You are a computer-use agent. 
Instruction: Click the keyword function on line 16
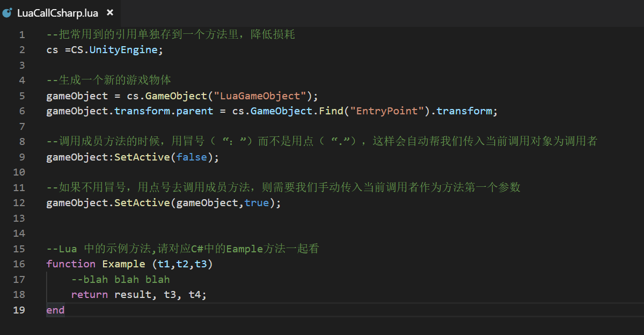pyautogui.click(x=70, y=264)
